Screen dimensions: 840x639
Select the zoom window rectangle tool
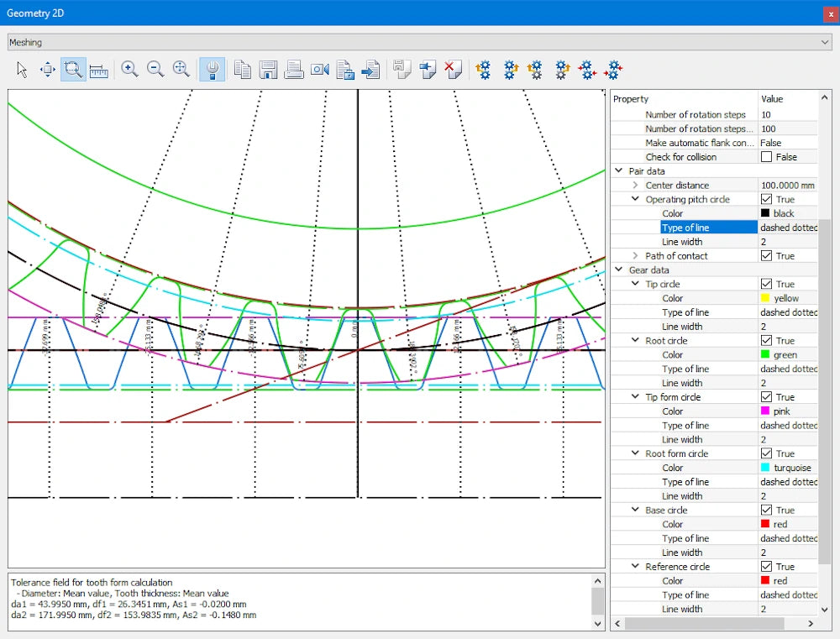tap(73, 70)
